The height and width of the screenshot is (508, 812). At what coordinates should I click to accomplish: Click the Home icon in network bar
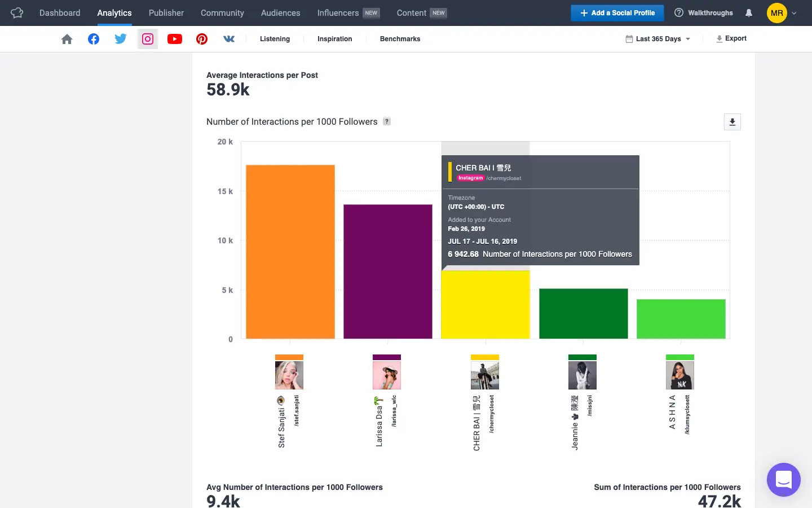click(67, 39)
